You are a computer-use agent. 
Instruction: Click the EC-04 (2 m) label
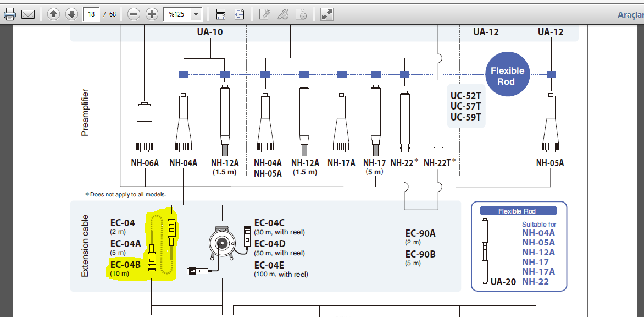click(x=123, y=226)
